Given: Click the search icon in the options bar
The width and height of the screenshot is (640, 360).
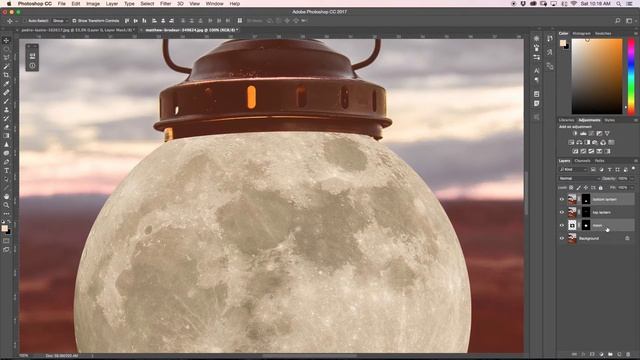Looking at the screenshot, I should coord(618,20).
